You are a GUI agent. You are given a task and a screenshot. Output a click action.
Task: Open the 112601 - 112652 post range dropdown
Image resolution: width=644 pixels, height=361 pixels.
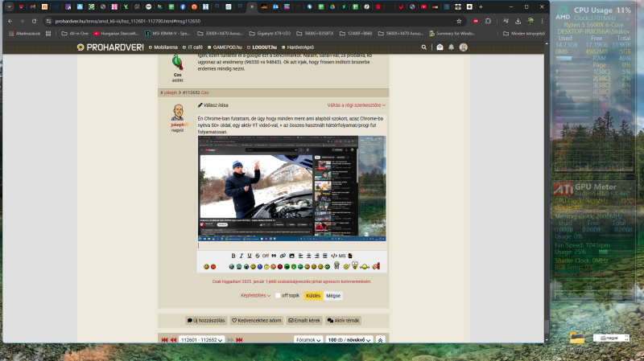coord(202,339)
